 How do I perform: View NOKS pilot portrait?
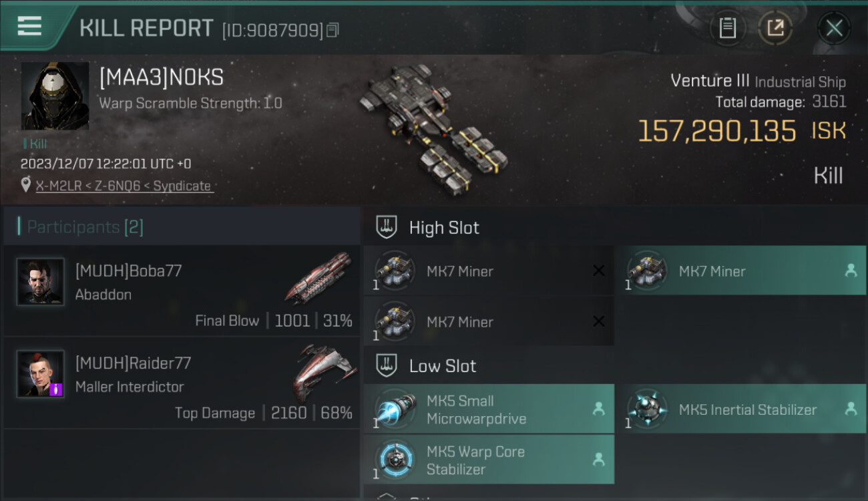pyautogui.click(x=55, y=96)
